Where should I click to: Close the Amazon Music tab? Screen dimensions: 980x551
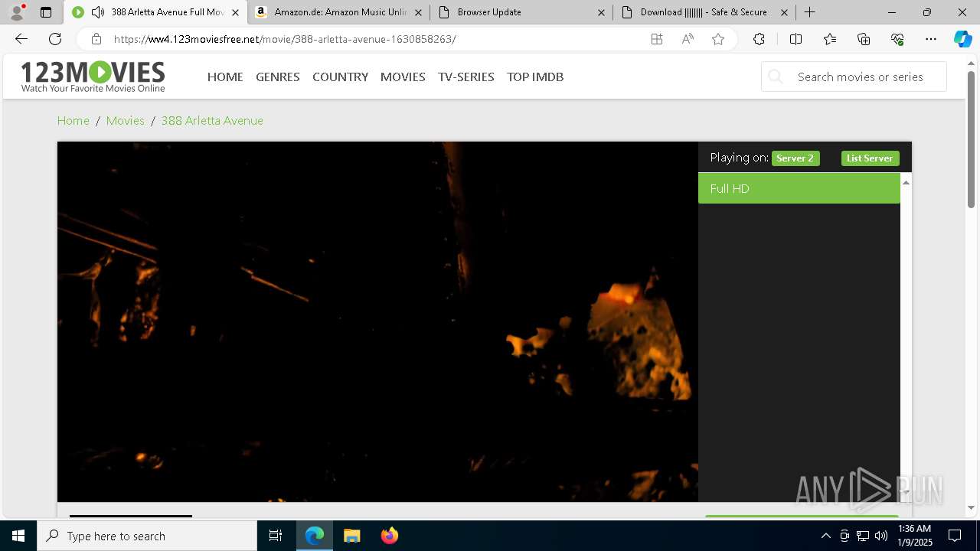pyautogui.click(x=418, y=12)
